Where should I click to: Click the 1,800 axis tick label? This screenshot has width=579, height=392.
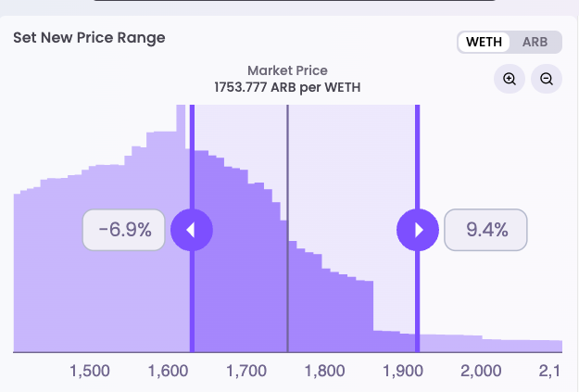click(x=324, y=371)
